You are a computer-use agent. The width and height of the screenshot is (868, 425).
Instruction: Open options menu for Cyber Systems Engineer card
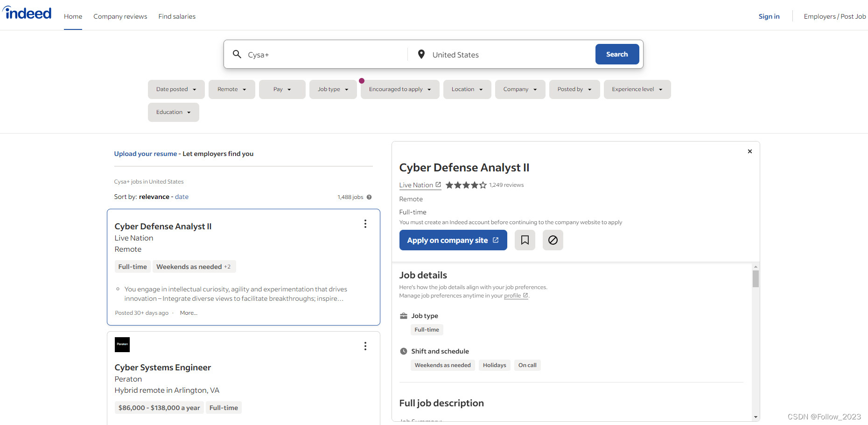tap(365, 346)
